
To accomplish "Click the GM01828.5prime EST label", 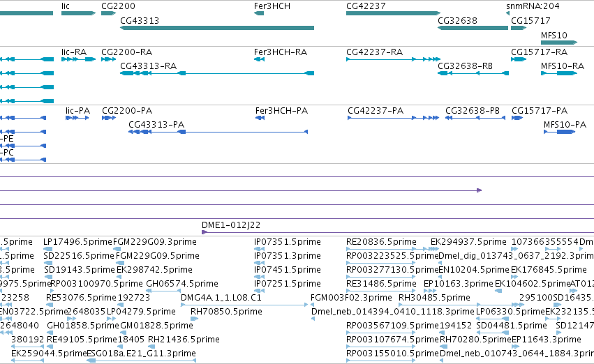I will [x=156, y=326].
